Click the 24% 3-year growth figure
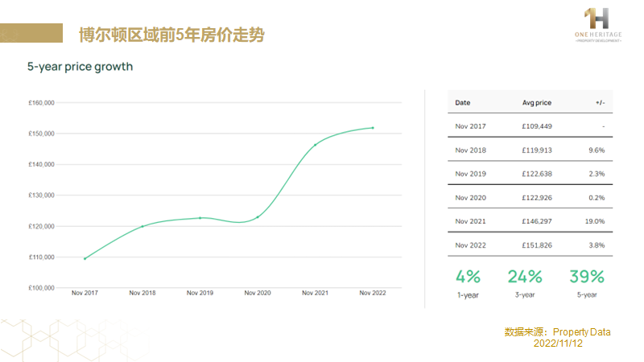Viewport: 644px width, 362px height. click(526, 277)
